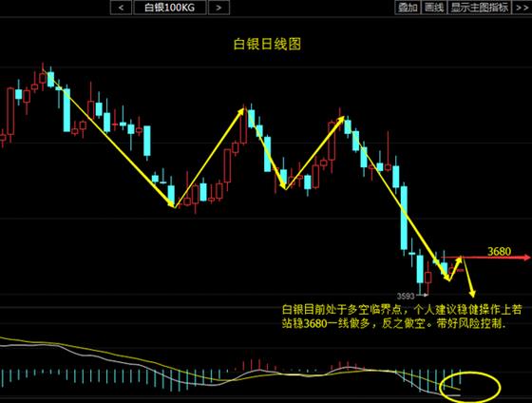Click annotation text 白银目前处于多空临界点
The width and height of the screenshot is (532, 403).
coord(342,309)
